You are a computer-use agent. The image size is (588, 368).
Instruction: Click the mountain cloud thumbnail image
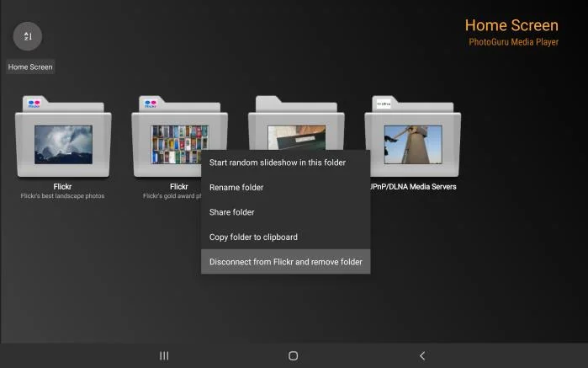point(63,145)
